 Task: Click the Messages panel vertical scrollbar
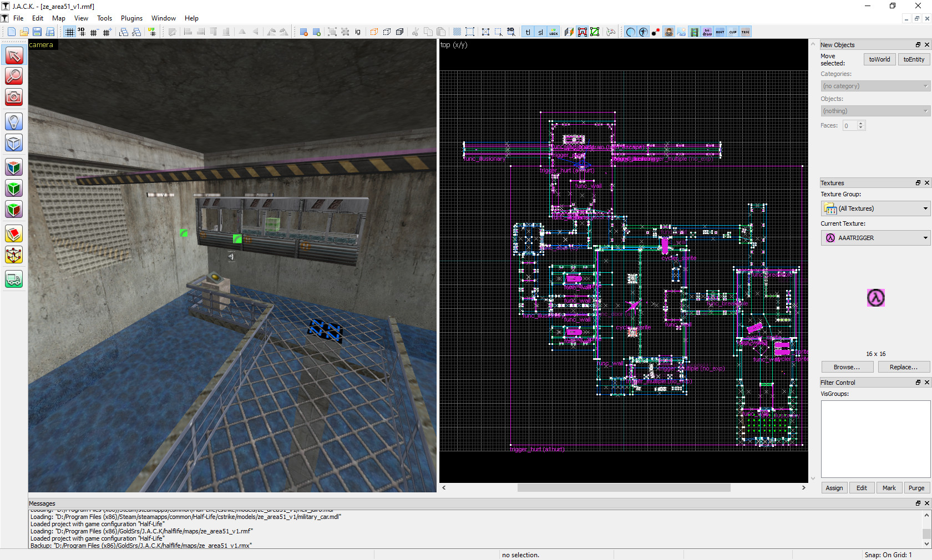coord(926,530)
